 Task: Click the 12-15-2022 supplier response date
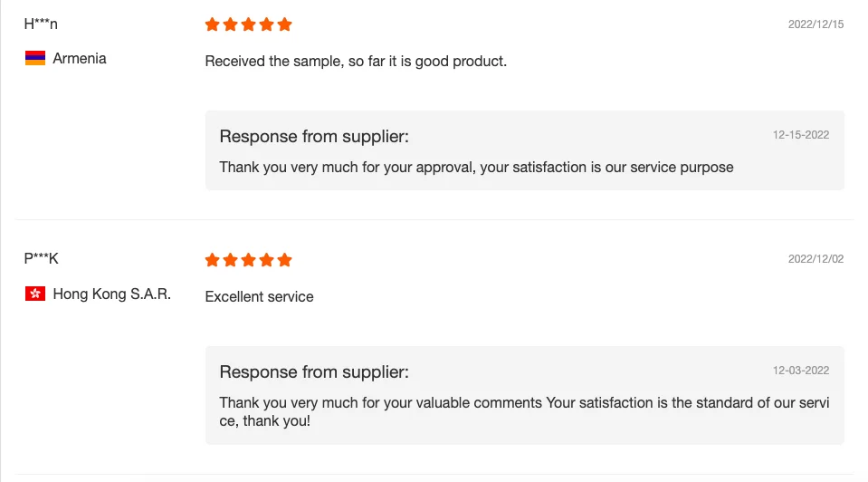point(801,135)
